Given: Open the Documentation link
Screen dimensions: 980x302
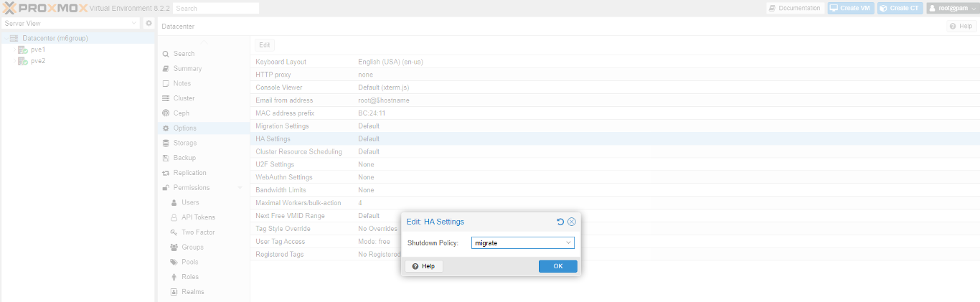Looking at the screenshot, I should 795,8.
